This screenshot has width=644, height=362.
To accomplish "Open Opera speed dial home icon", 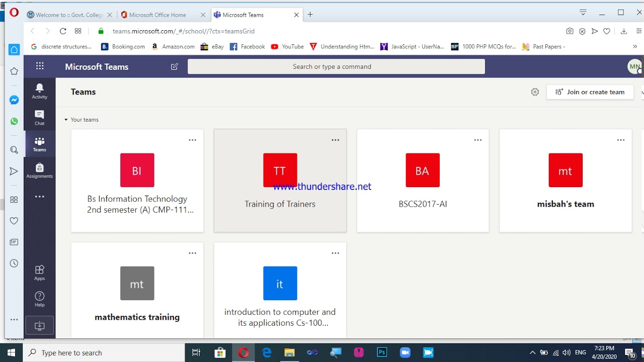I will click(x=14, y=49).
